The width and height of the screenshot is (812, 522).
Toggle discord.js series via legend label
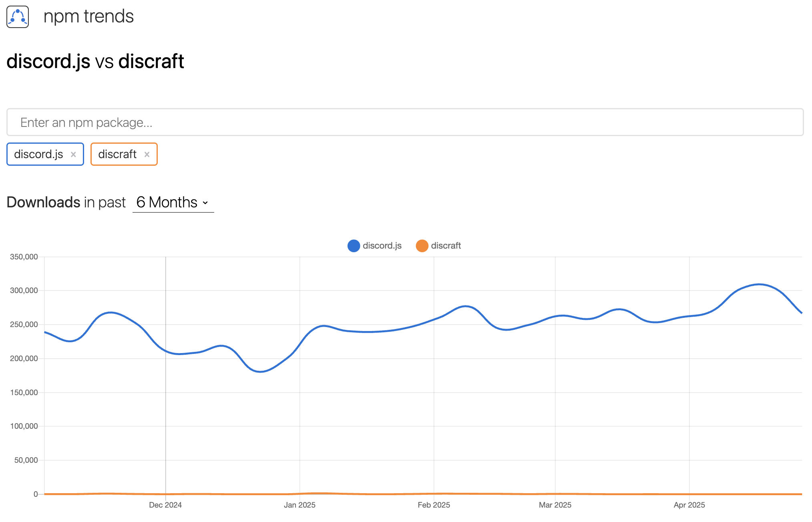tap(382, 246)
